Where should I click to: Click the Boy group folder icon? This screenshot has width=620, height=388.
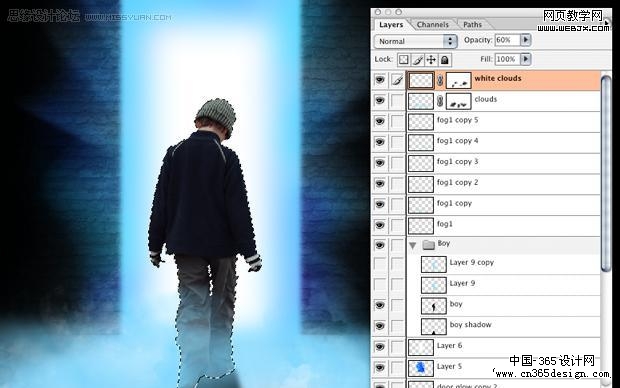click(428, 245)
